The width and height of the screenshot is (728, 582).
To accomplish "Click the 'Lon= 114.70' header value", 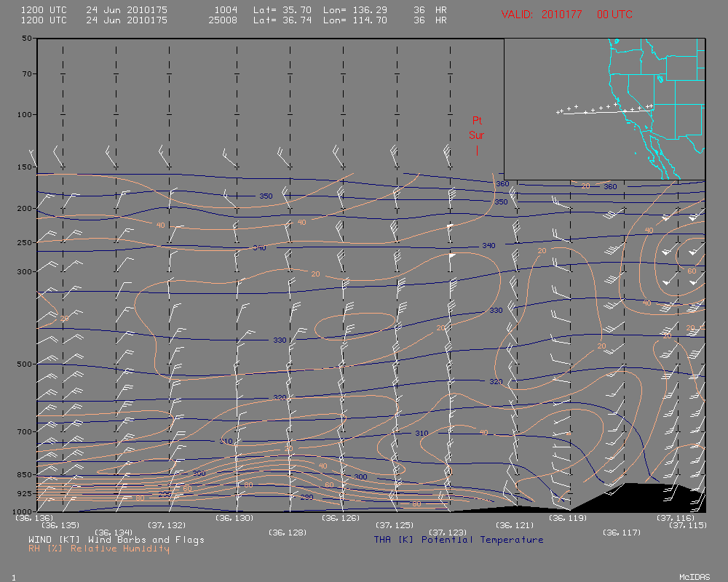I will pyautogui.click(x=355, y=20).
